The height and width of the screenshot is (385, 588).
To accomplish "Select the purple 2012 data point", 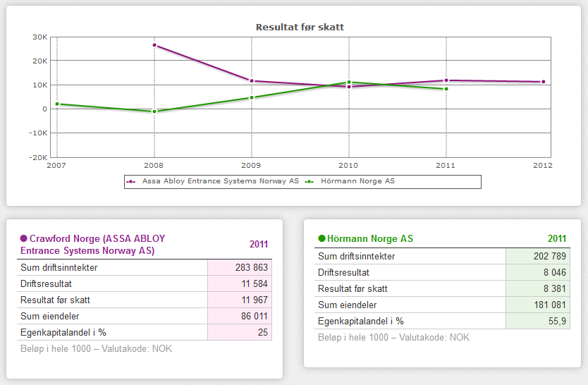I will click(x=544, y=82).
